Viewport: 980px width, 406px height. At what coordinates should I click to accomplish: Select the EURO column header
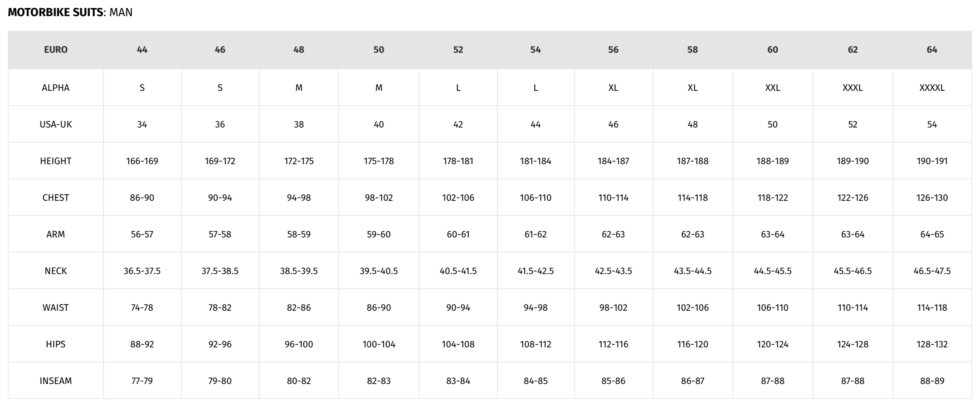56,49
